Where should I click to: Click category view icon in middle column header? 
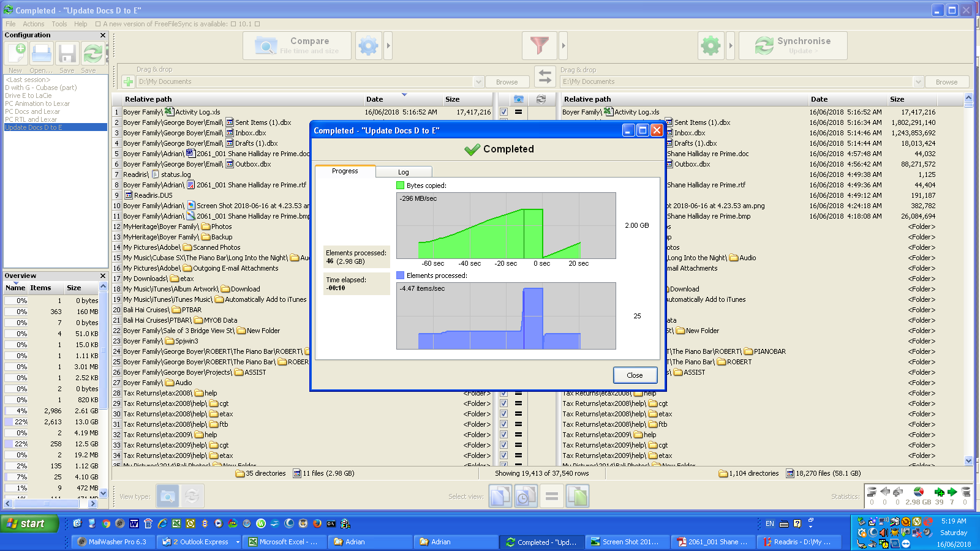(x=519, y=99)
